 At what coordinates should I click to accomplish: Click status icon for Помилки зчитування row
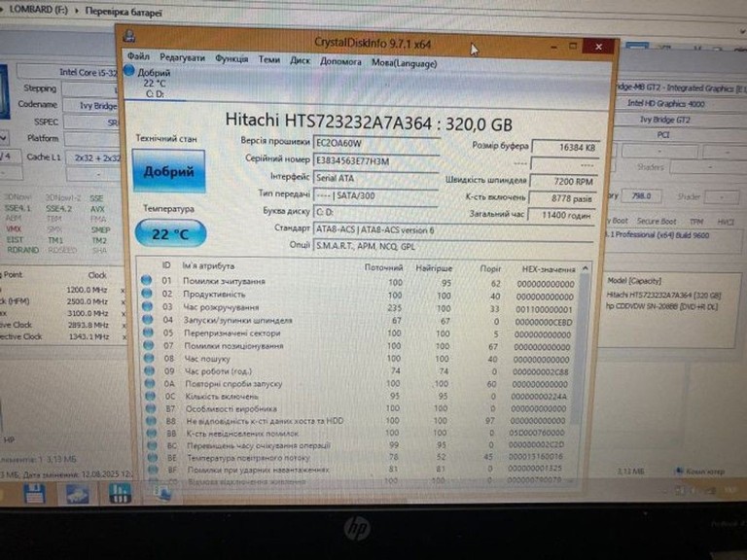[146, 280]
